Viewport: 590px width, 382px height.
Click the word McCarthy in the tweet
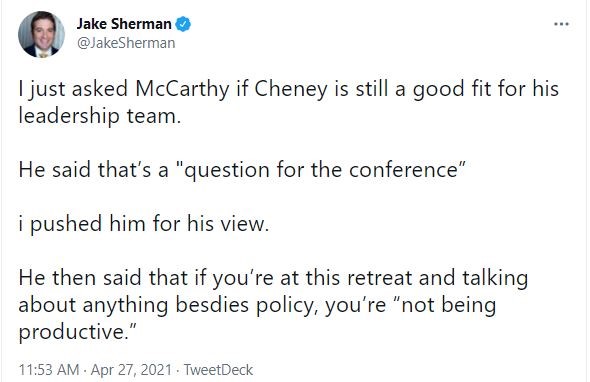point(182,90)
